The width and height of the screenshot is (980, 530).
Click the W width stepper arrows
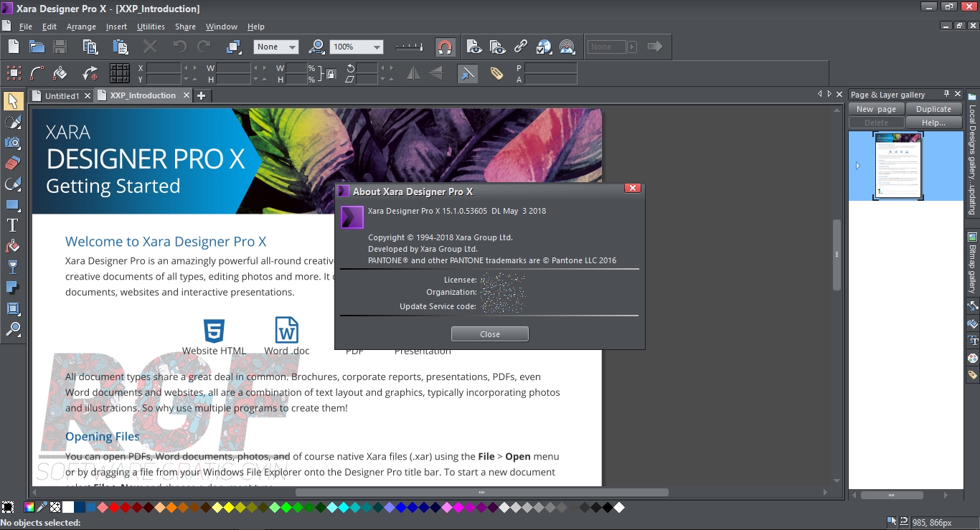click(260, 68)
